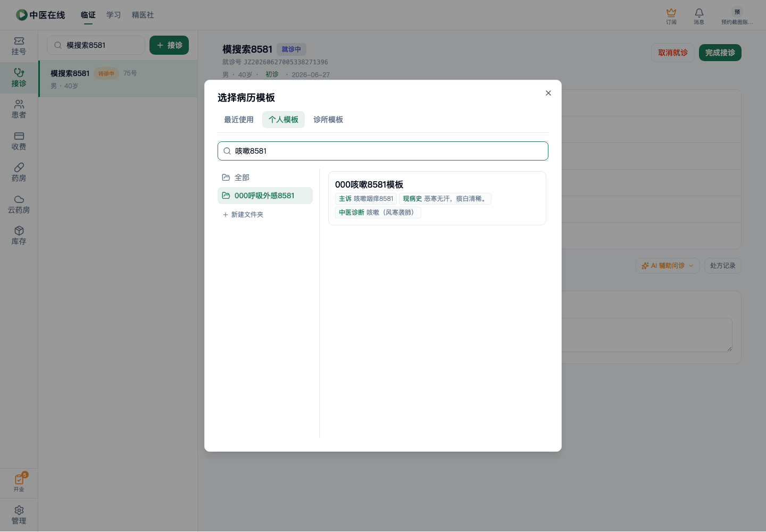Select the 000咳嗽8581模板 template card
The image size is (766, 532).
(437, 198)
